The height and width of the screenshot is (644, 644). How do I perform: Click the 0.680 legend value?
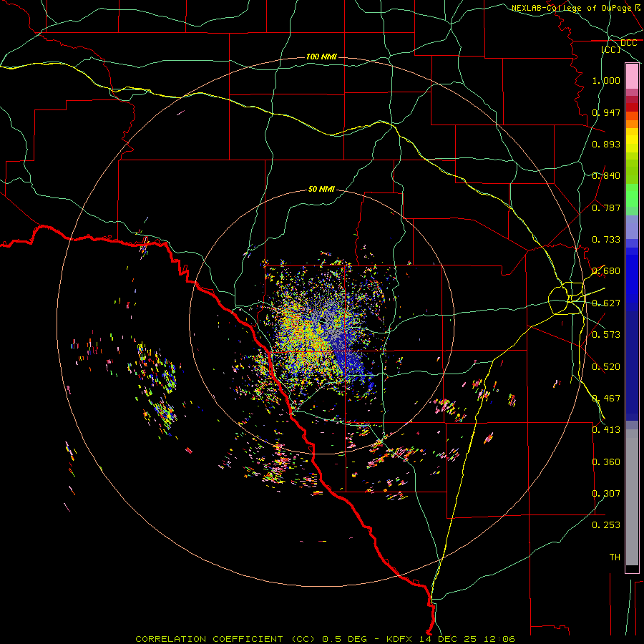606,271
